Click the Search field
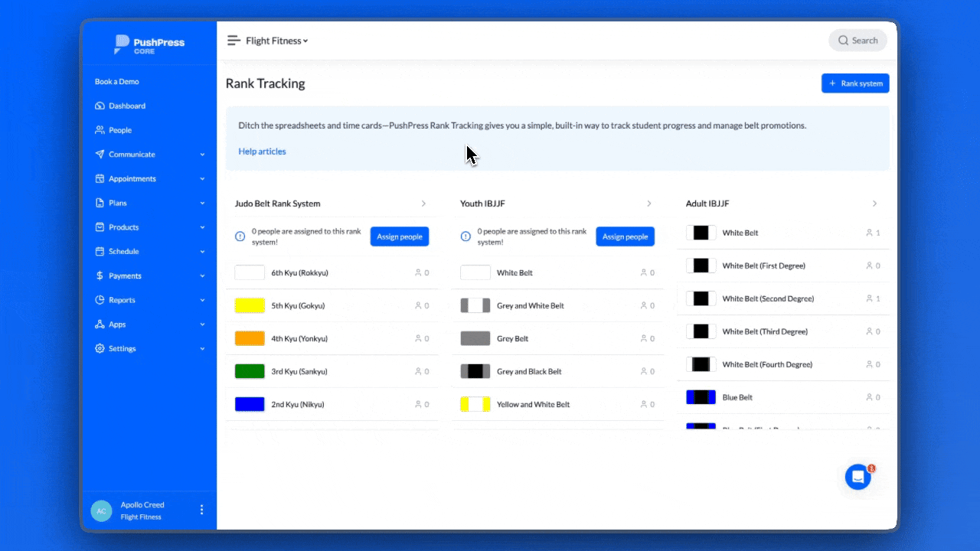This screenshot has height=551, width=980. [857, 41]
